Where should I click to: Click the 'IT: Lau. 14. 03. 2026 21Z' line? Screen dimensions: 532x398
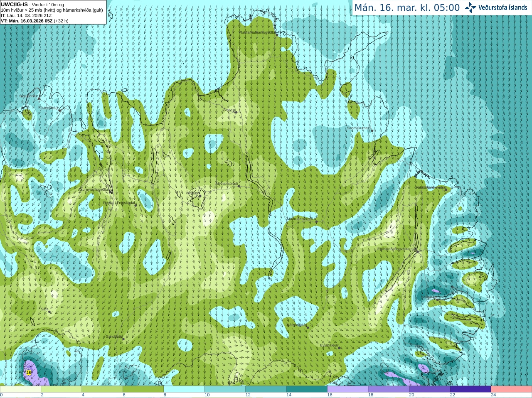[x=26, y=15]
